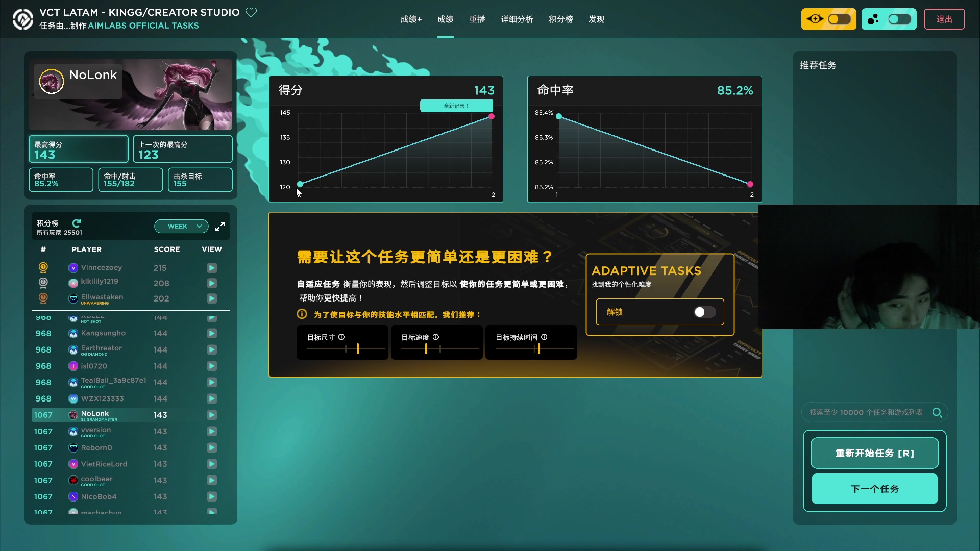The width and height of the screenshot is (980, 551).
Task: Open the 积分榜 tab
Action: pyautogui.click(x=560, y=19)
